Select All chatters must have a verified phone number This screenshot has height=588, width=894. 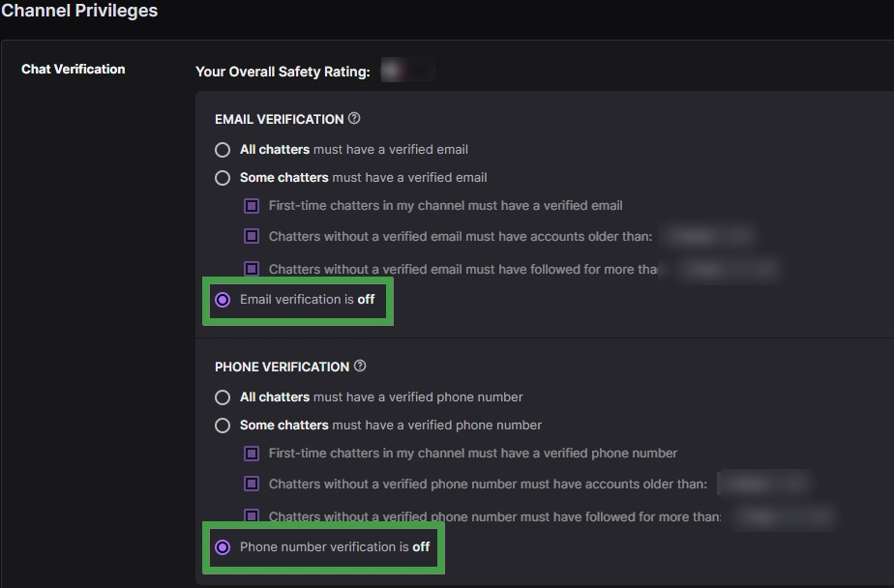point(223,397)
